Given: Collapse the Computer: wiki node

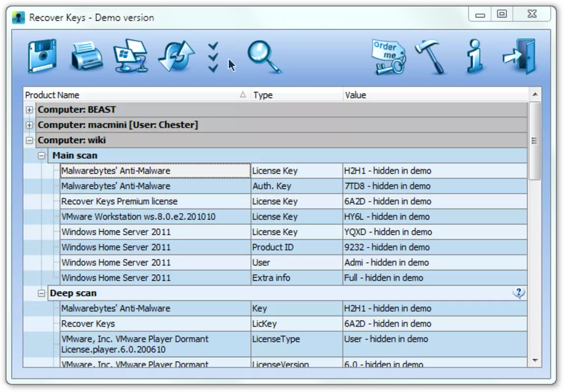Looking at the screenshot, I should 29,141.
